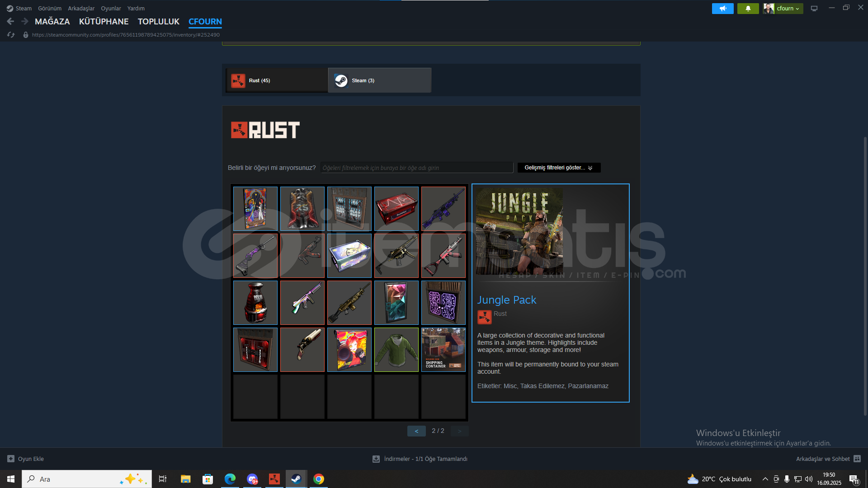Show hidden system tray icons
Viewport: 868px width, 488px height.
tap(765, 479)
